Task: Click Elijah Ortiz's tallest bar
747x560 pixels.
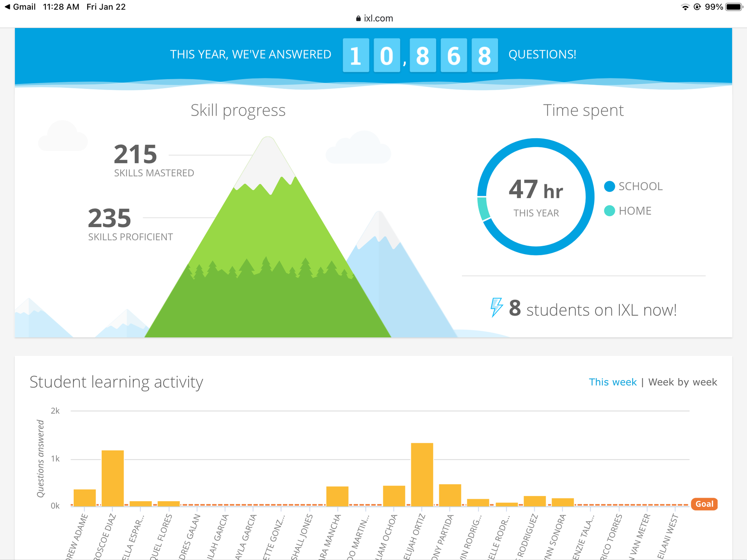Action: click(x=422, y=474)
